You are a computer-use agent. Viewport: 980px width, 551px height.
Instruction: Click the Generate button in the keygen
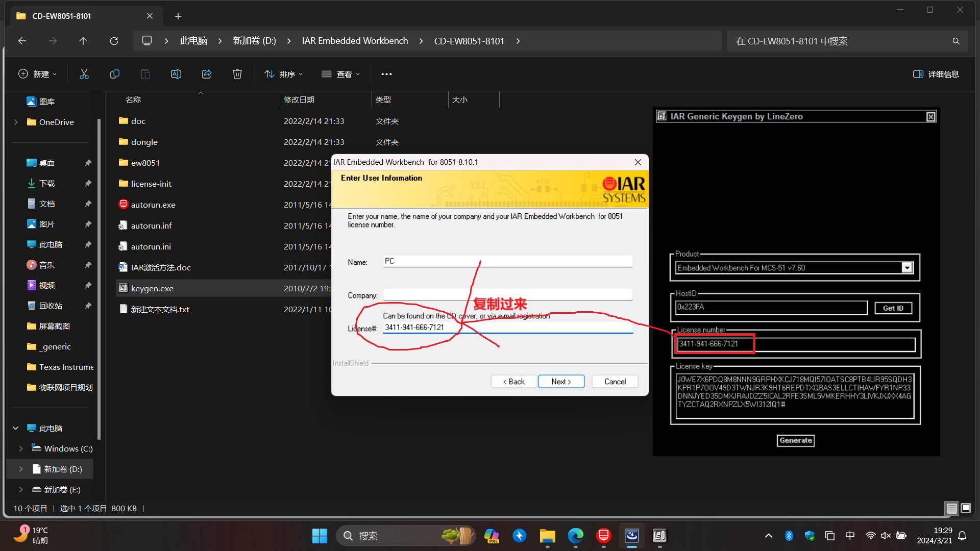[x=795, y=440]
